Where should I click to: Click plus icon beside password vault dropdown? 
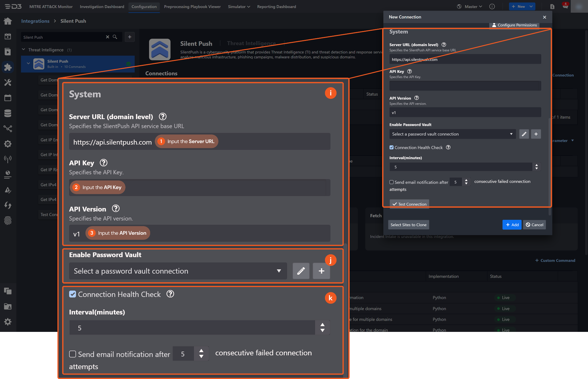536,134
